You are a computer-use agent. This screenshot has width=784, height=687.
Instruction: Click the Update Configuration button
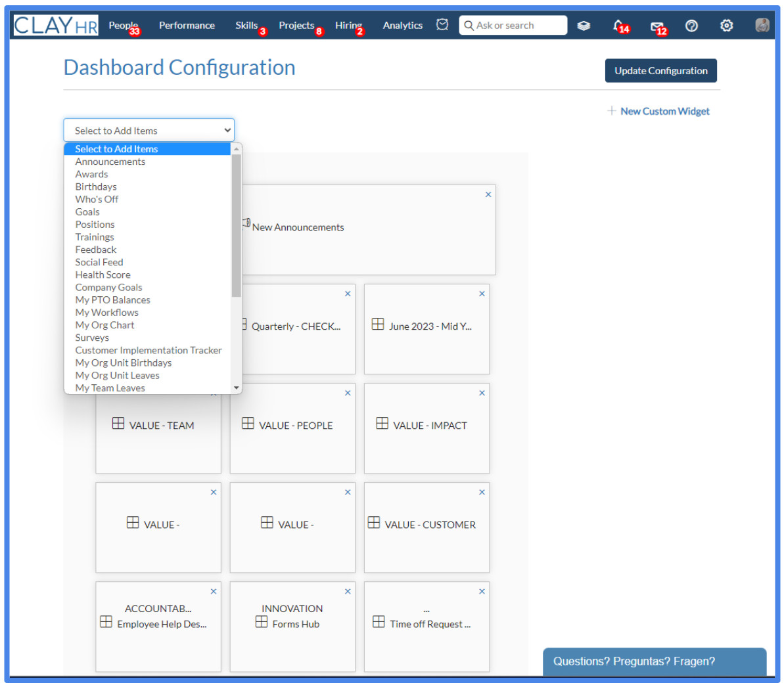[x=660, y=70]
